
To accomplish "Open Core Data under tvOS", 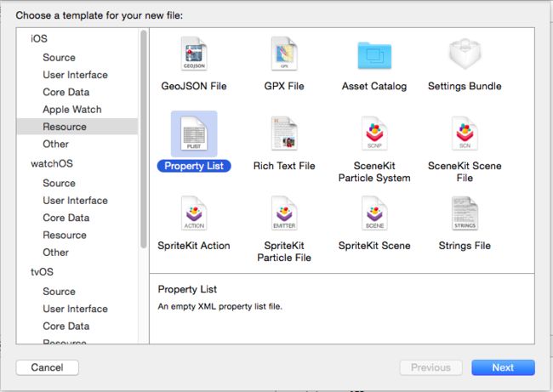I will [66, 326].
